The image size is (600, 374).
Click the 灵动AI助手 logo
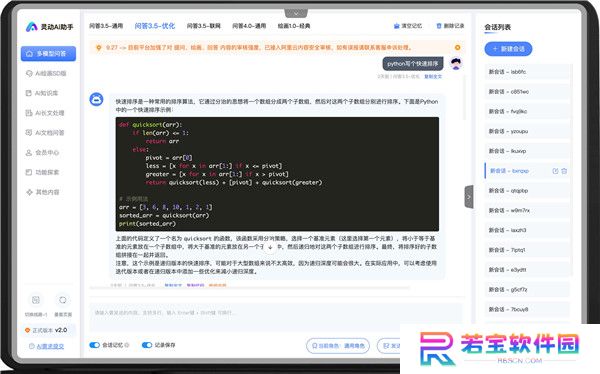coord(49,27)
